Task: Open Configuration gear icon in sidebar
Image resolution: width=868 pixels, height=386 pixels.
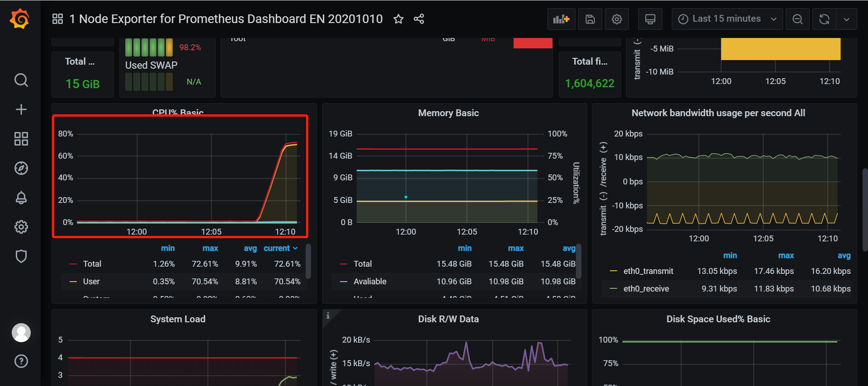Action: 21,227
